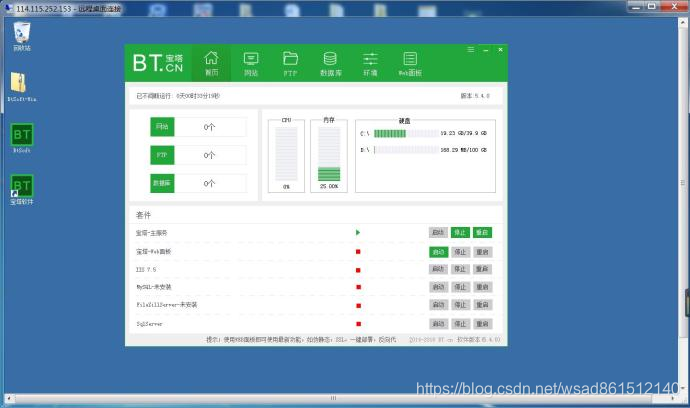Click 停止 in the FileZillaServer row

460,305
